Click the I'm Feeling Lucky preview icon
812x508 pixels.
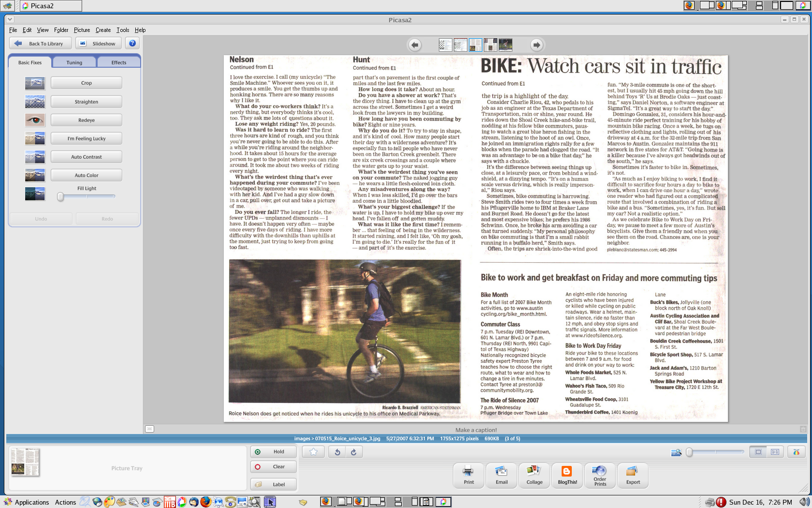pyautogui.click(x=35, y=138)
